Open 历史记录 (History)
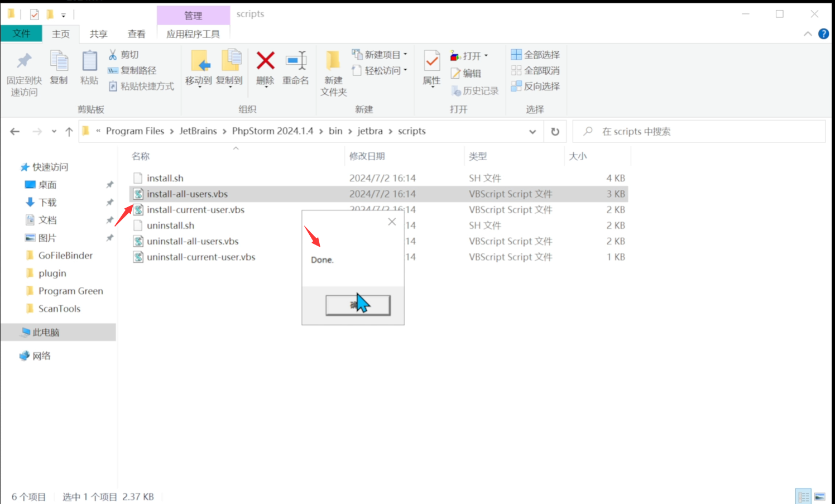Image resolution: width=835 pixels, height=504 pixels. pyautogui.click(x=474, y=90)
